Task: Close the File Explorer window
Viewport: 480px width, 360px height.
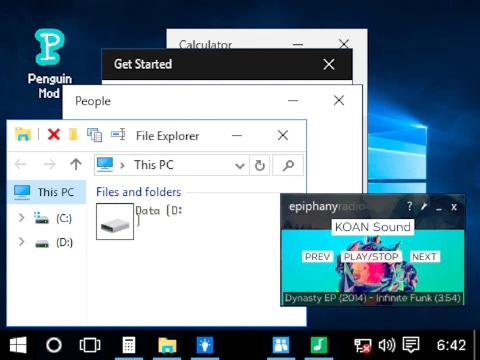Action: point(283,135)
